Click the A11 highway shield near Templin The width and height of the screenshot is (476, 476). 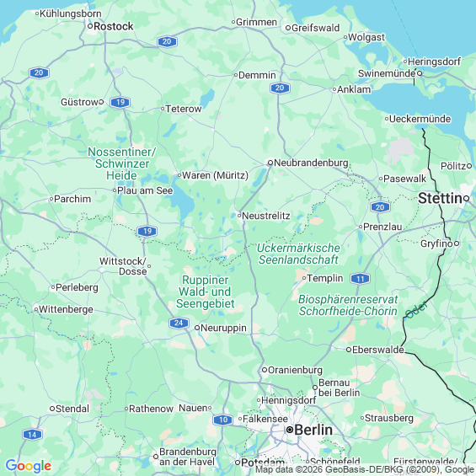[360, 279]
